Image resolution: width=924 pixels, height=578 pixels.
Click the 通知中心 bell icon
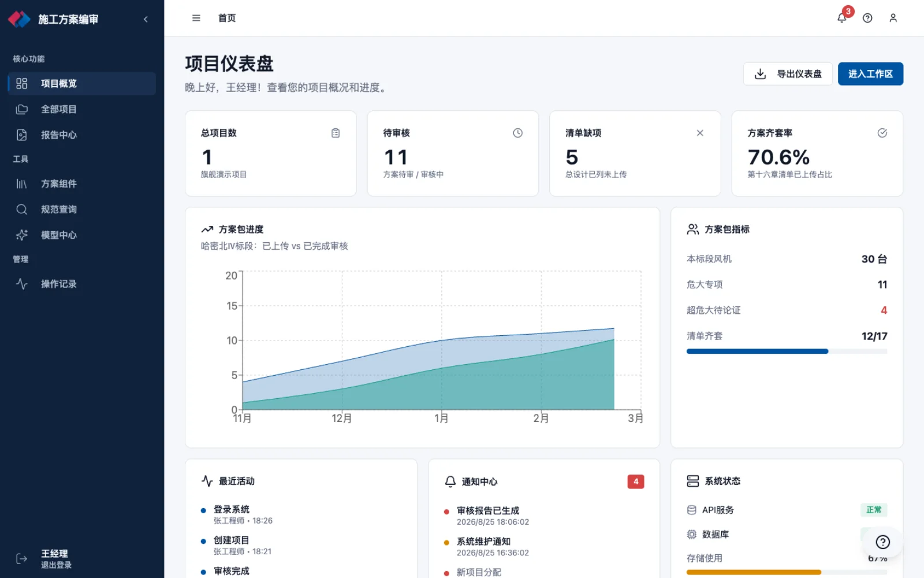click(x=450, y=481)
